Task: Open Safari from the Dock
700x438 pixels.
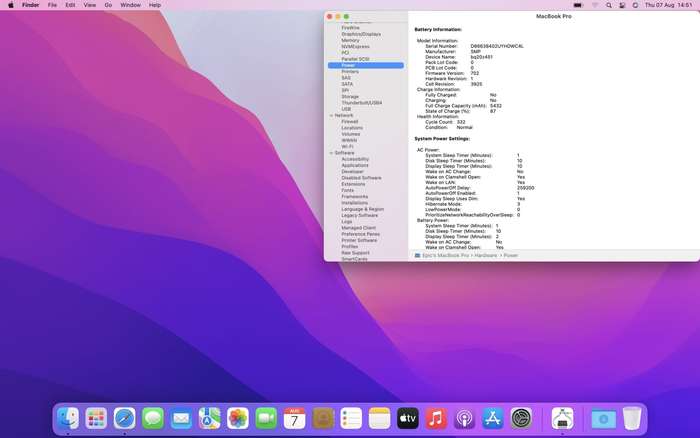Action: (x=124, y=419)
